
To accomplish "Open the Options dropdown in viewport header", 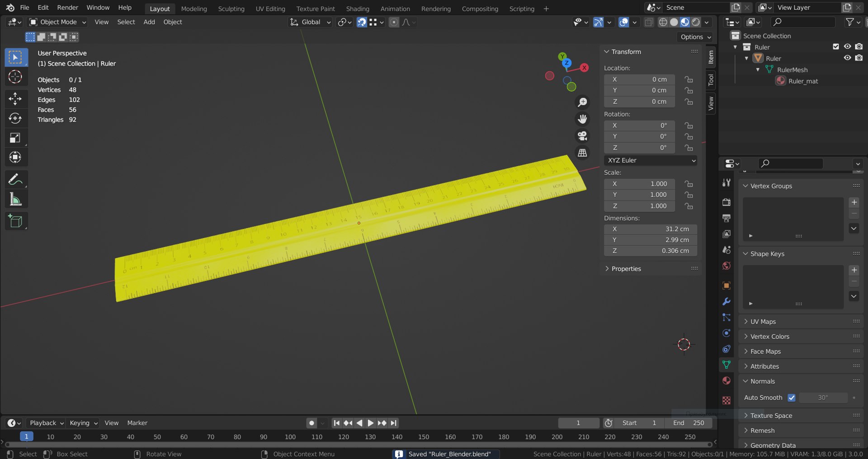I will (x=696, y=37).
